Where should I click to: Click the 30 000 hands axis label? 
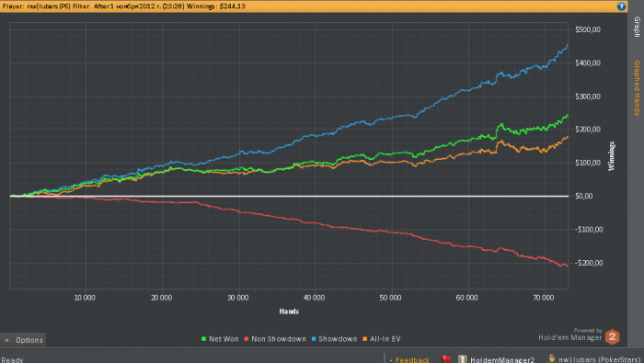[x=237, y=298]
